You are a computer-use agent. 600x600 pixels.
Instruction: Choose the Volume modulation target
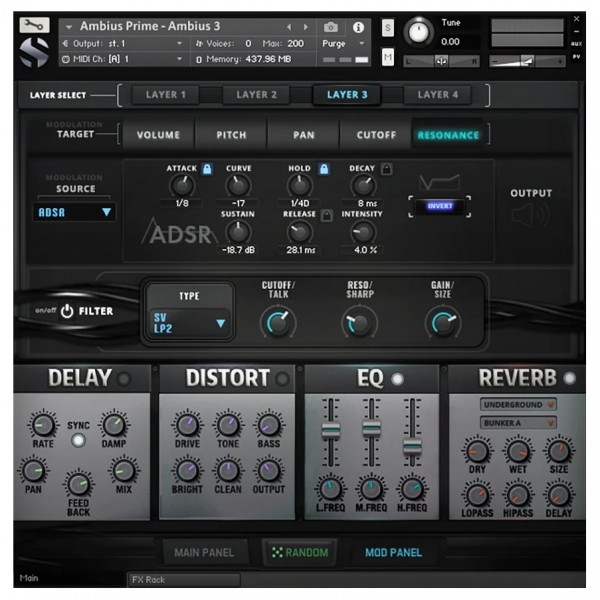[158, 135]
